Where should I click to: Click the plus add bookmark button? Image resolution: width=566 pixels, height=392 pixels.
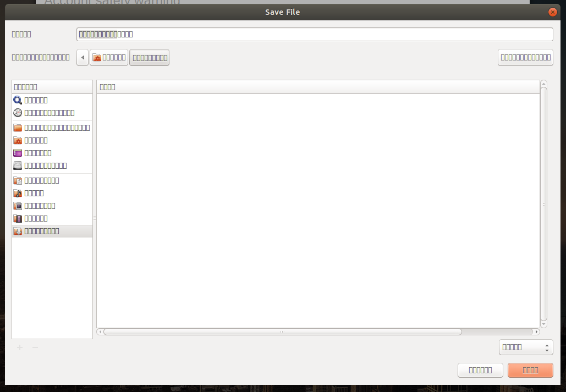click(20, 347)
